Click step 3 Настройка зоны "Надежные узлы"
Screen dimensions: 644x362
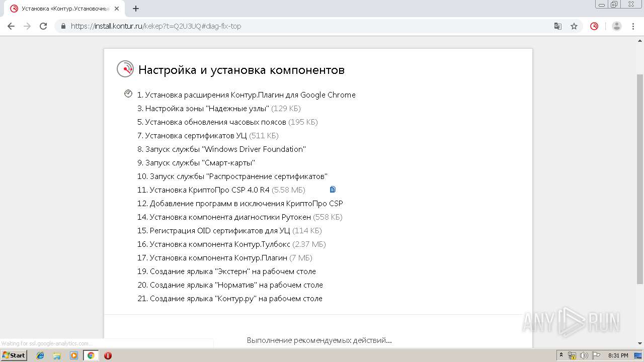pos(219,108)
